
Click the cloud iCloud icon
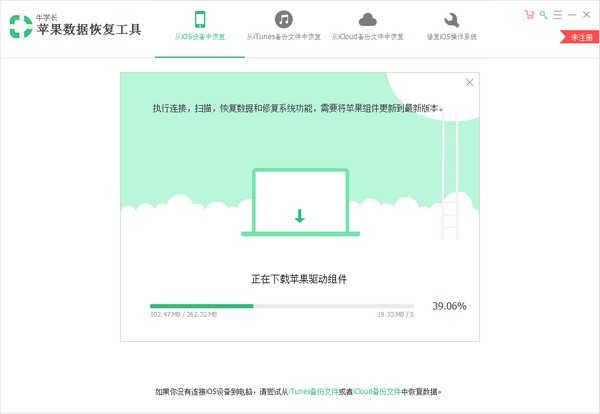pos(367,19)
